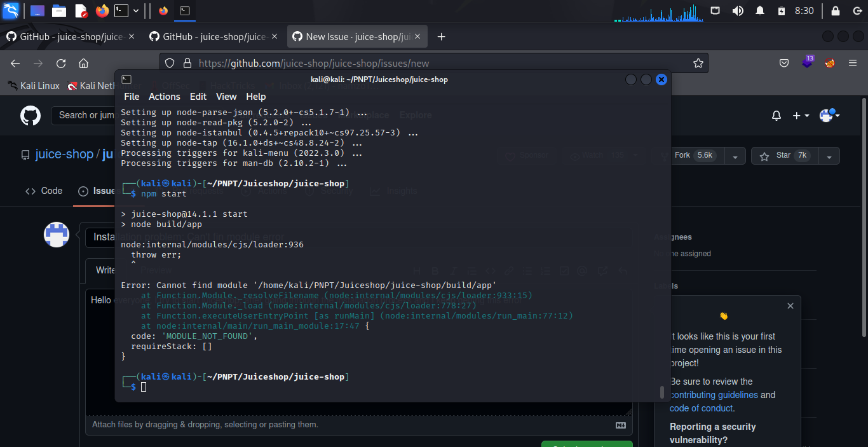Open terminal File menu
This screenshot has width=868, height=447.
[132, 97]
